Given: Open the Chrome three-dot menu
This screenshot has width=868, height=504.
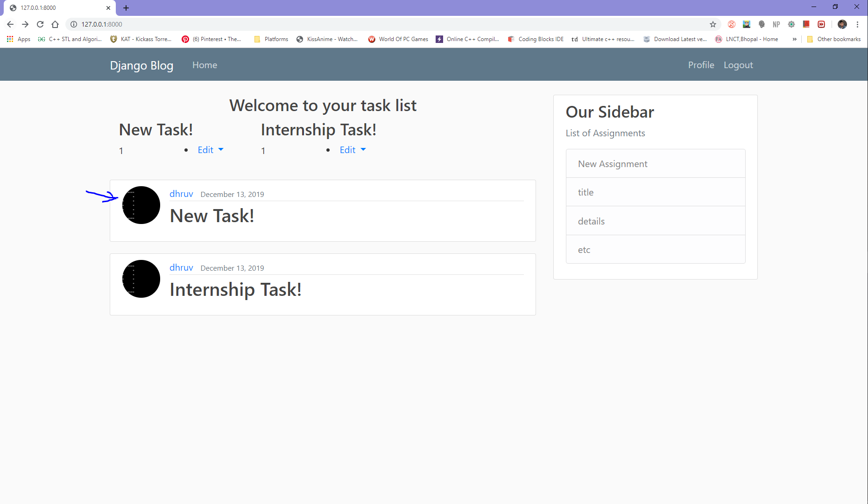Looking at the screenshot, I should 858,24.
